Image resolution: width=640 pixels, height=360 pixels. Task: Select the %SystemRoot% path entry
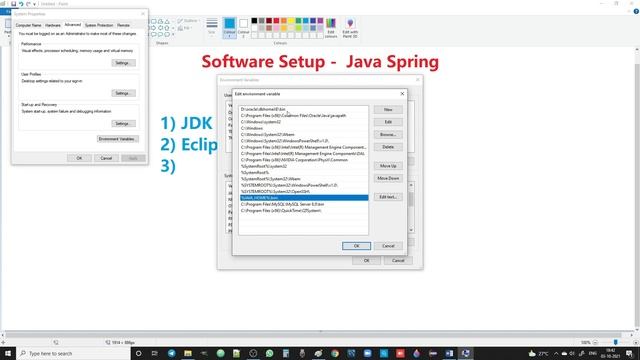pyautogui.click(x=304, y=172)
